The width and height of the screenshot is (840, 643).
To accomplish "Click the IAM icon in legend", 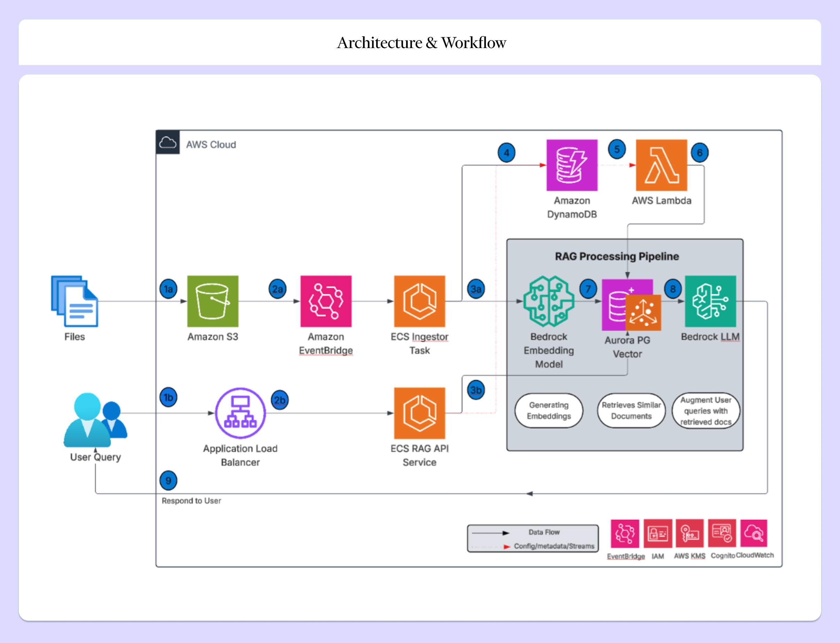I will 658,533.
